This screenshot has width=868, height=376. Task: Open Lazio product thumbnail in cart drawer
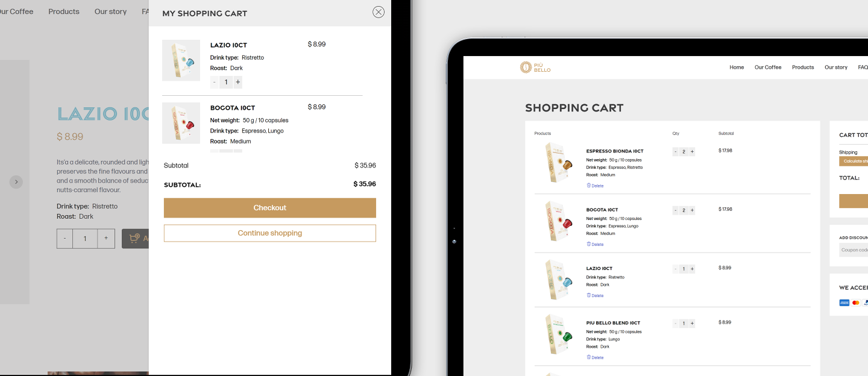(181, 60)
